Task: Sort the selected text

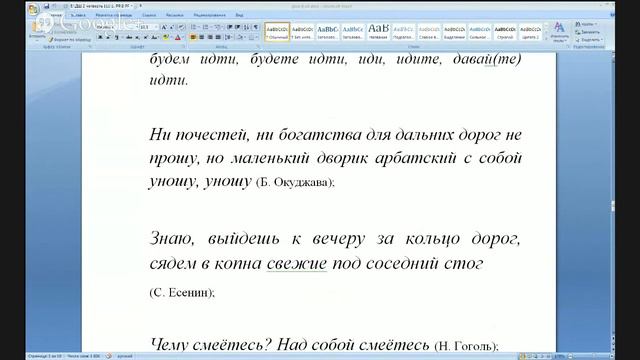Action: coord(246,27)
